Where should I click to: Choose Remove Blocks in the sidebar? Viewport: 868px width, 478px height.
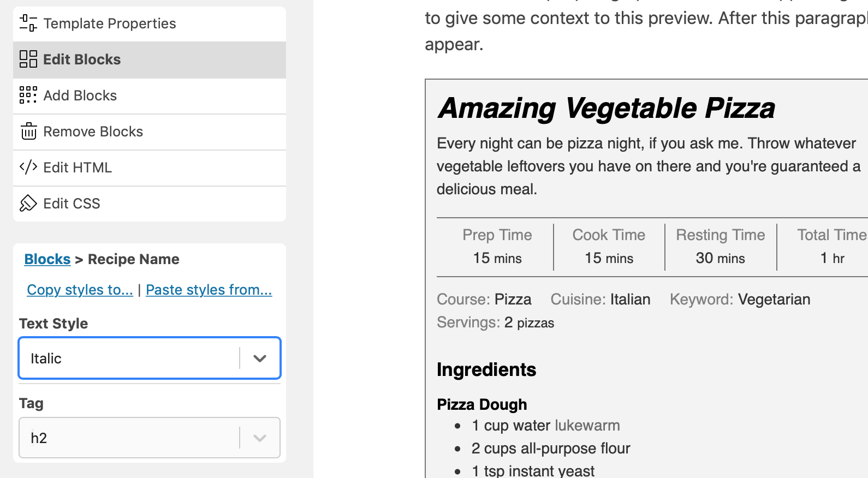tap(93, 132)
